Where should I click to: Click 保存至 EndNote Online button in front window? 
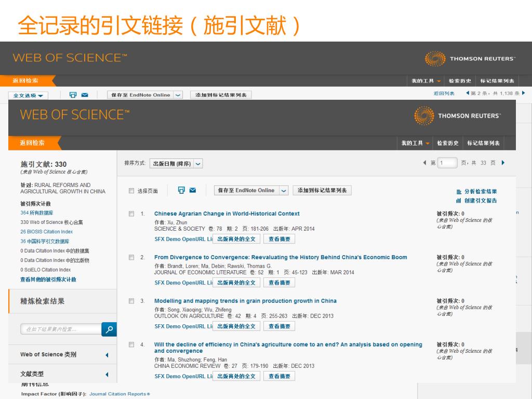(246, 191)
